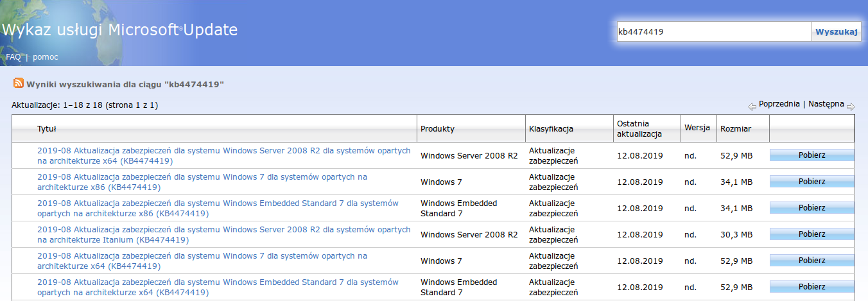Viewport: 868px width, 301px height.
Task: Click 34,1 MB size in Embedded Standard 7 x86 row
Action: coord(736,208)
